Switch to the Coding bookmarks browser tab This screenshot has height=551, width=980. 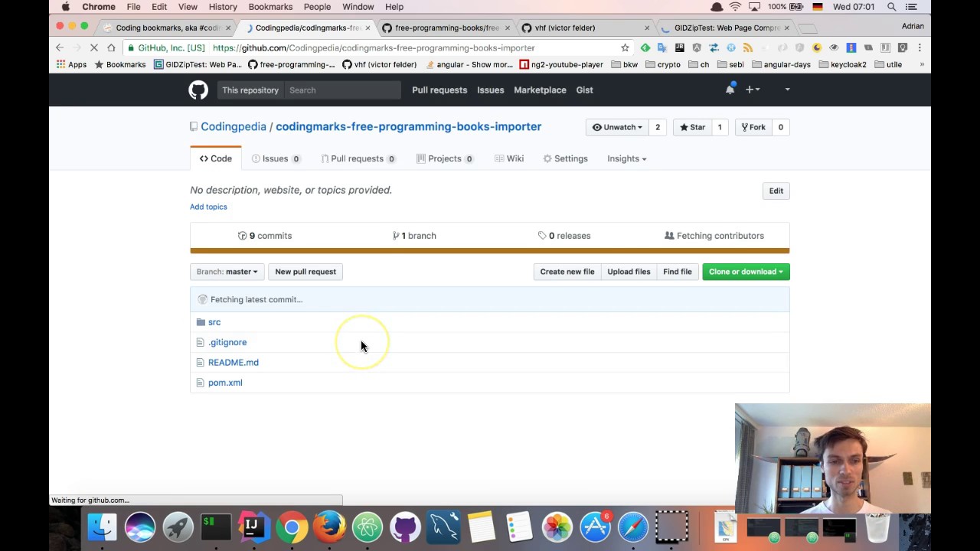click(167, 28)
